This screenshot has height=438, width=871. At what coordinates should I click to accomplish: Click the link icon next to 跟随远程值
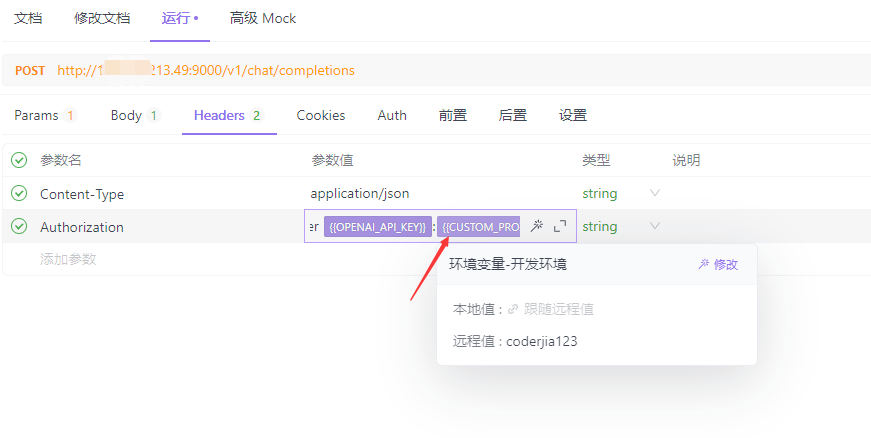tap(513, 310)
